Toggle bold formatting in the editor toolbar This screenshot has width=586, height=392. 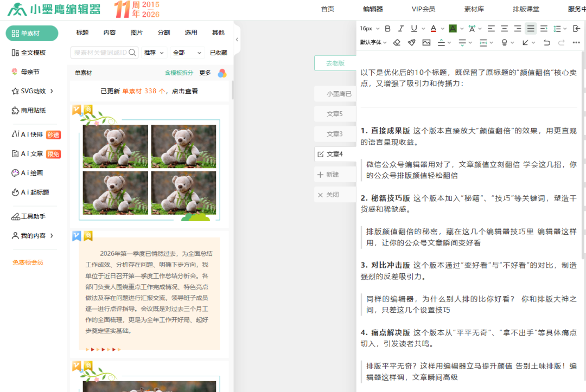(387, 28)
